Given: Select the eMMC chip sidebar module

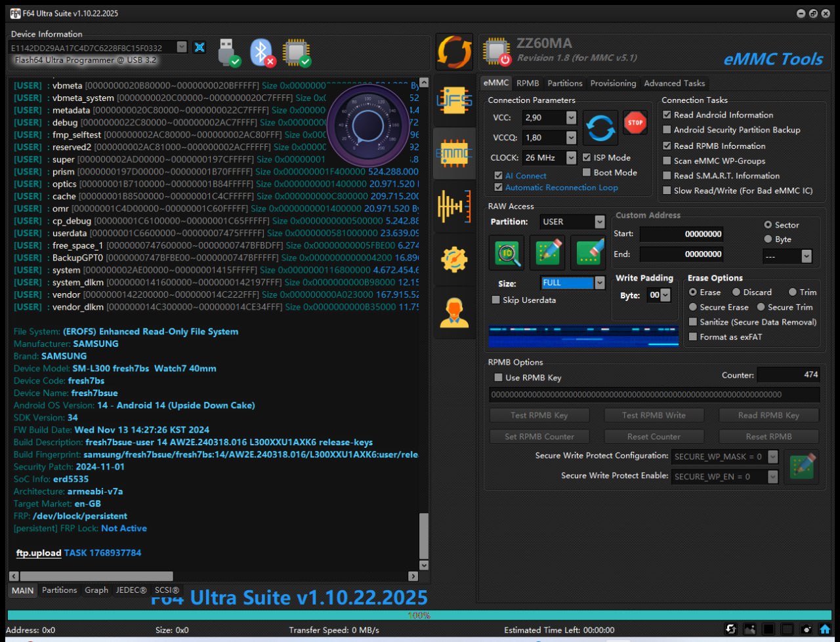Looking at the screenshot, I should [x=454, y=154].
